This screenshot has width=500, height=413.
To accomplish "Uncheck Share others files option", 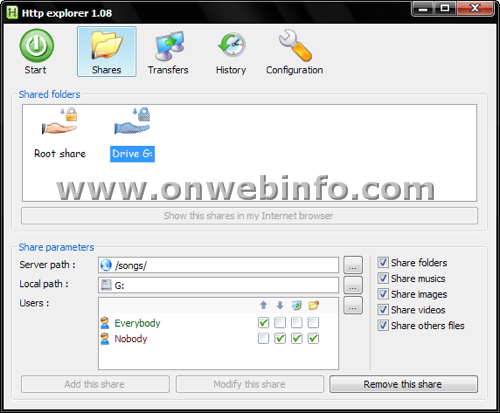I will tap(383, 325).
